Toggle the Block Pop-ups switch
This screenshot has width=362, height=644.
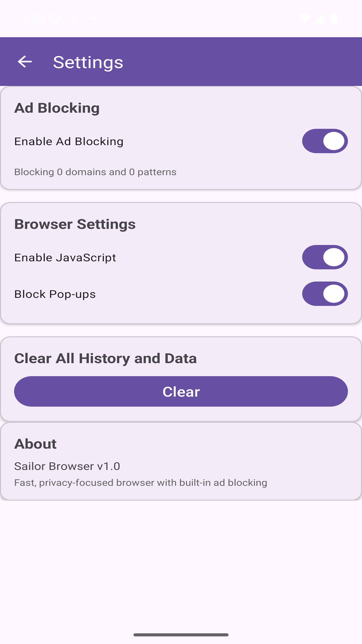325,294
